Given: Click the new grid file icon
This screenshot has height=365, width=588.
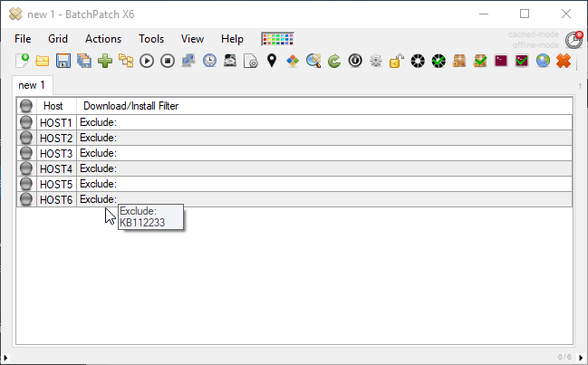Looking at the screenshot, I should (x=24, y=61).
